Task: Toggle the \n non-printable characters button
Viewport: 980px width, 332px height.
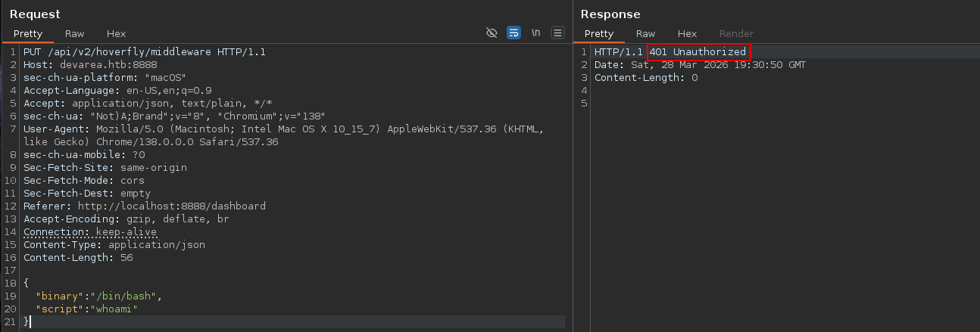Action: tap(535, 33)
